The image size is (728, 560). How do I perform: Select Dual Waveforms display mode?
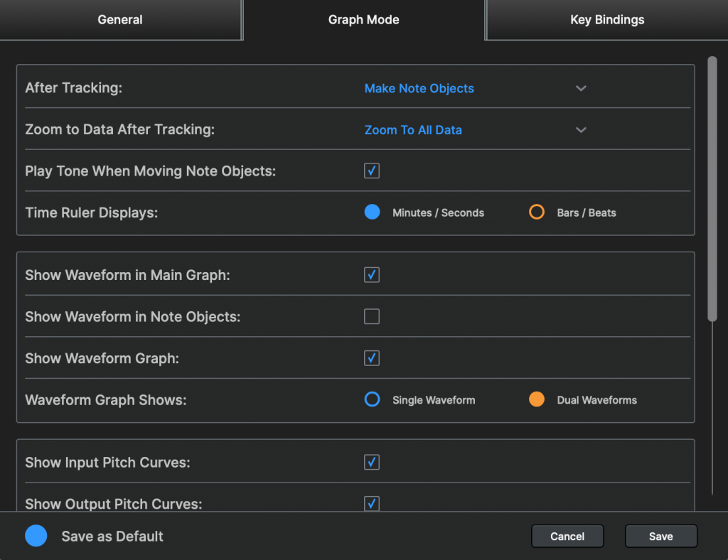tap(536, 399)
